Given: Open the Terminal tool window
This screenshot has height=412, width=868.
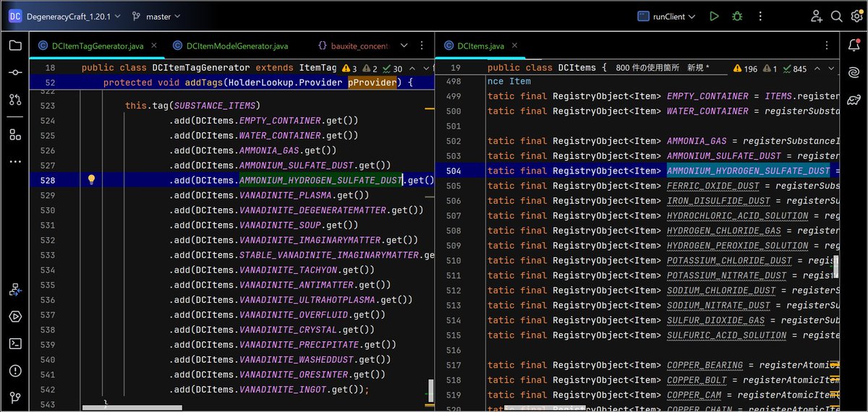Looking at the screenshot, I should [x=15, y=343].
